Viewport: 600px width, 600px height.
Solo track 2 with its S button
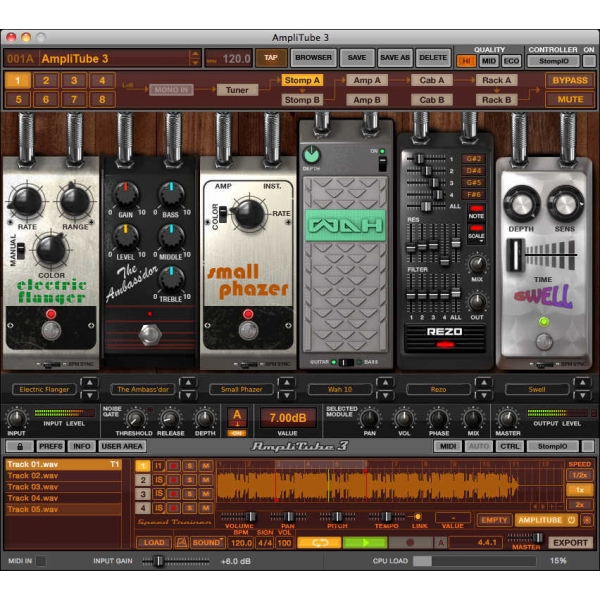pos(189,480)
